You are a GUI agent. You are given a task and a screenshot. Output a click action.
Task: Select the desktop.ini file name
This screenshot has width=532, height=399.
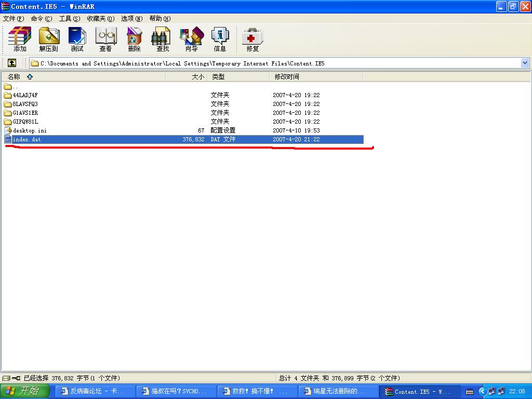pos(30,130)
